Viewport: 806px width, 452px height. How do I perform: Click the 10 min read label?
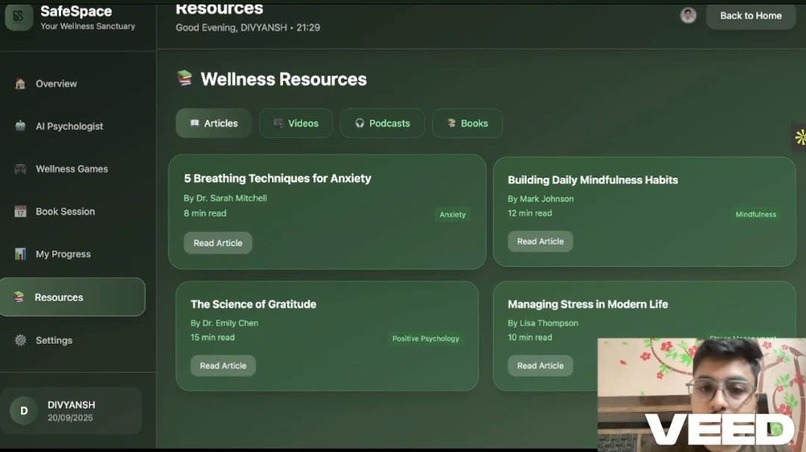[x=530, y=337]
